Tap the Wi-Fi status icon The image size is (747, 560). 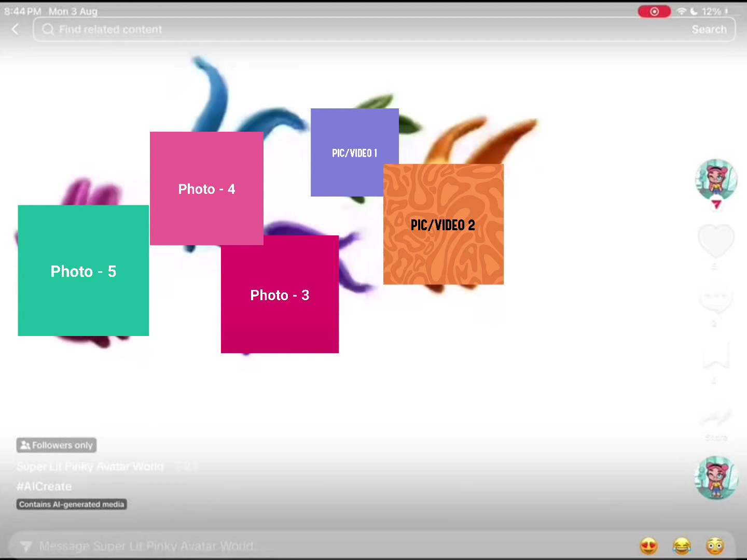pyautogui.click(x=682, y=11)
